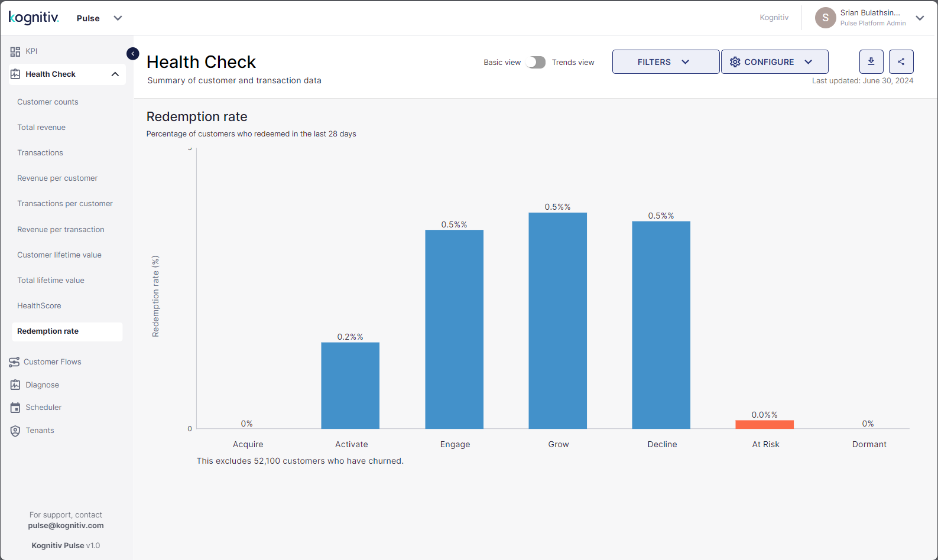
Task: Click the Activate bar in chart
Action: pos(350,386)
